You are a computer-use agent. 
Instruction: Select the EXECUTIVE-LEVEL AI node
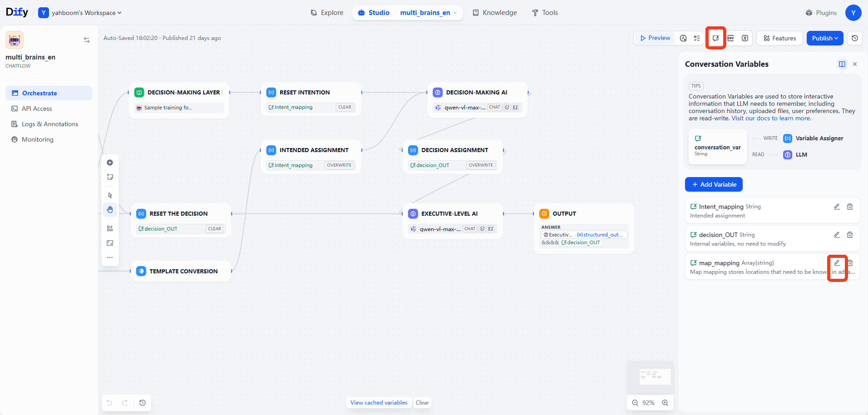point(453,221)
